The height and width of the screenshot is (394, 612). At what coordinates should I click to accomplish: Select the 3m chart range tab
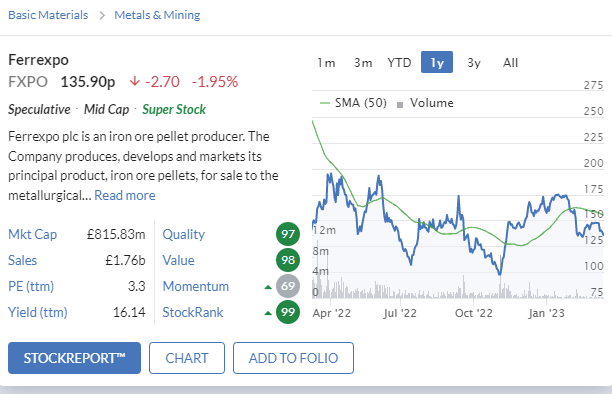pos(363,62)
